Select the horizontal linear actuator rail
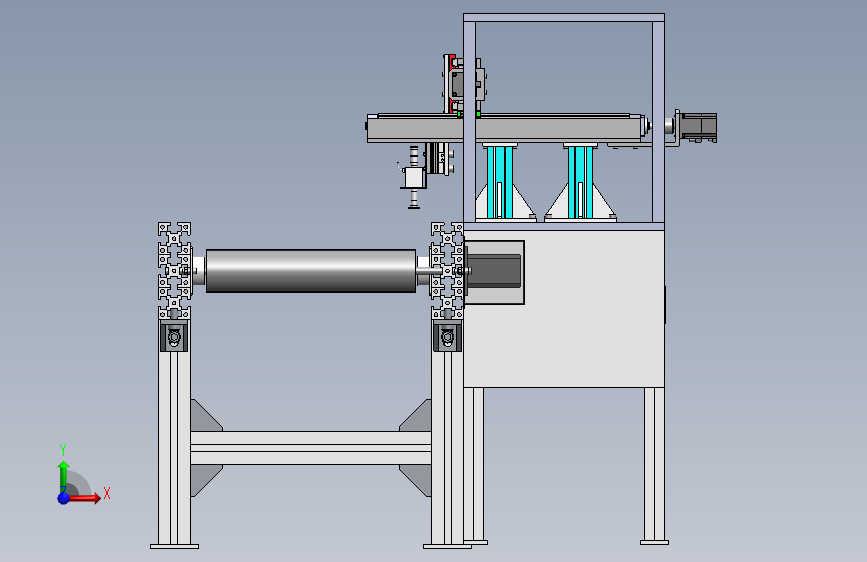 point(505,128)
